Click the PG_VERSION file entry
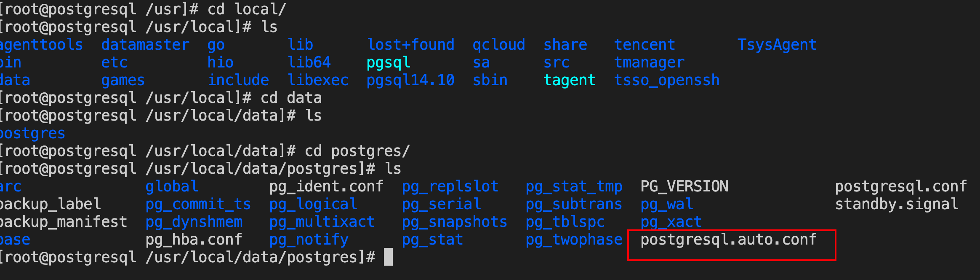The width and height of the screenshot is (980, 280). (x=684, y=186)
